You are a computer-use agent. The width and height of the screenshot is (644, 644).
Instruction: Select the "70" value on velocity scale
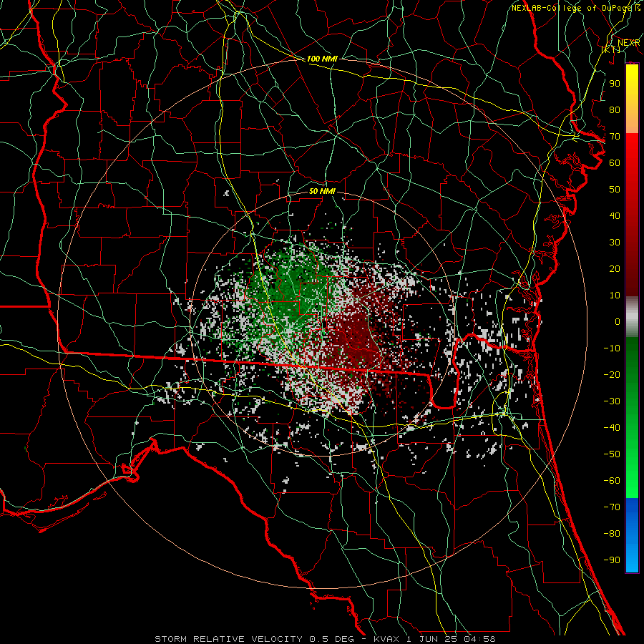pyautogui.click(x=615, y=137)
